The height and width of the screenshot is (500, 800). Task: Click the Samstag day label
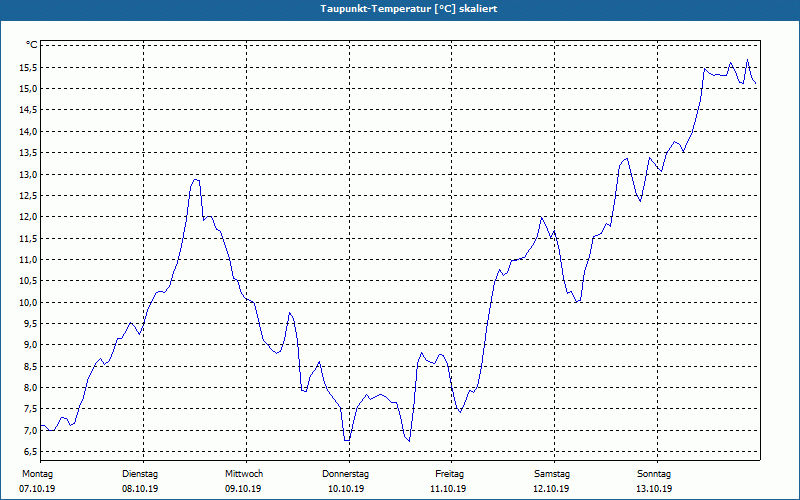[552, 474]
